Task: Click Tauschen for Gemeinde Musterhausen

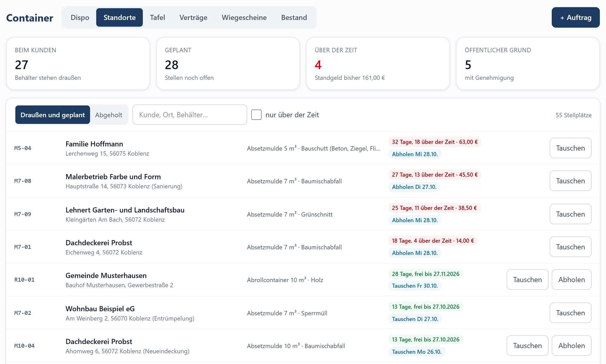Action: point(527,280)
